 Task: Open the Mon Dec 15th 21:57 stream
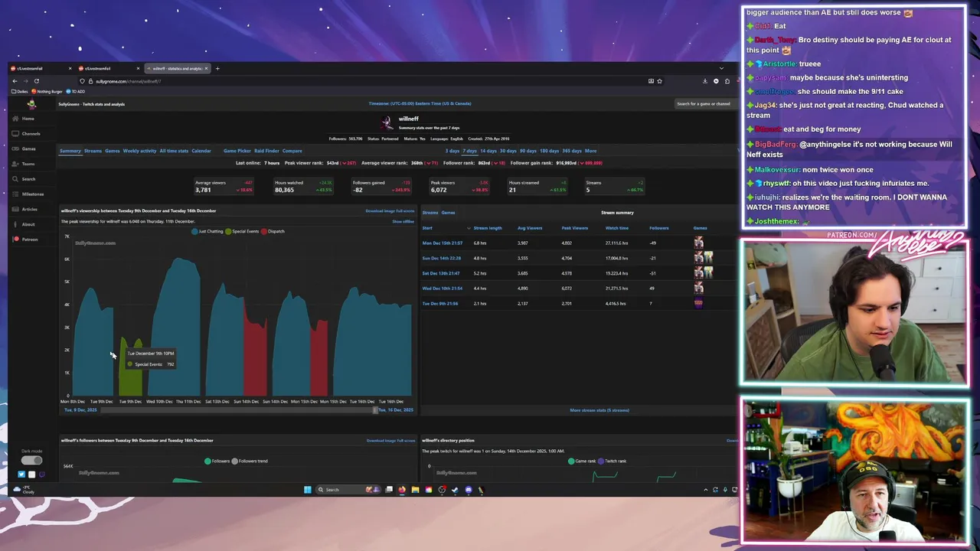[x=443, y=243]
